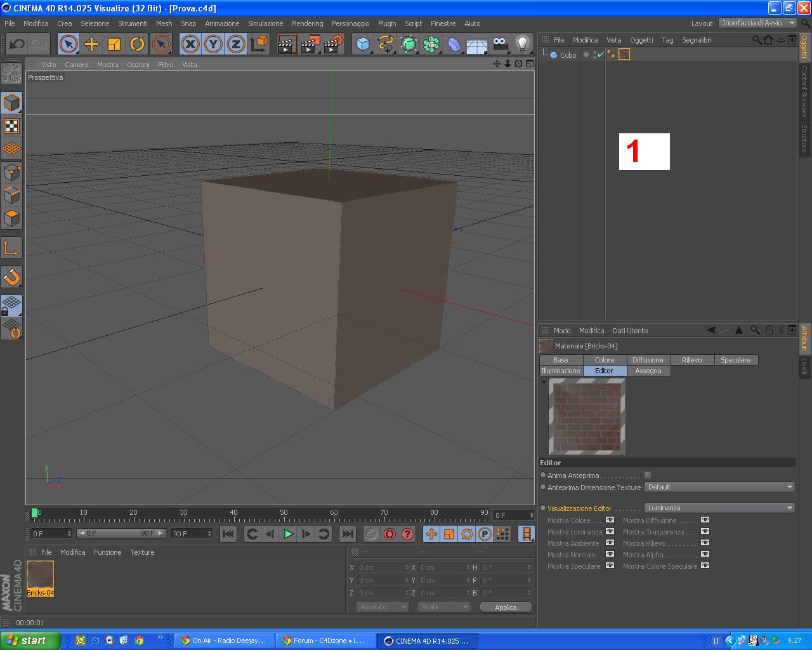Play the animation forward

pyautogui.click(x=288, y=534)
